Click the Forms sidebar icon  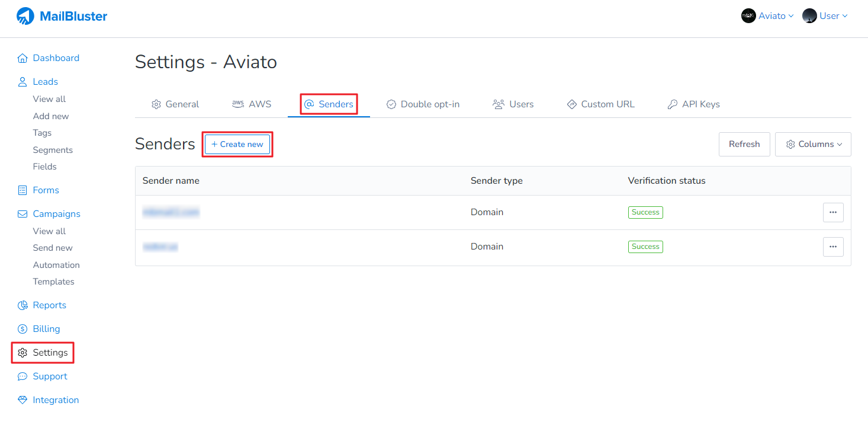click(22, 190)
